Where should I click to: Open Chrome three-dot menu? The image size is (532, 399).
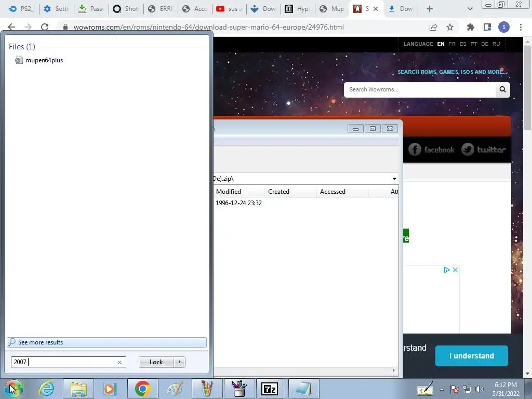pyautogui.click(x=521, y=27)
